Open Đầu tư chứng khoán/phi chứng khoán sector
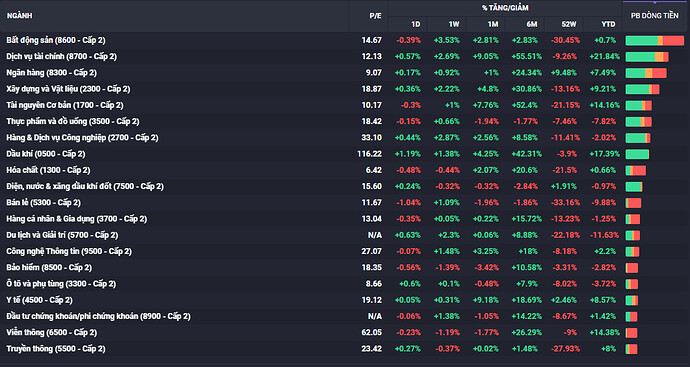This screenshot has width=690, height=367. click(x=99, y=317)
